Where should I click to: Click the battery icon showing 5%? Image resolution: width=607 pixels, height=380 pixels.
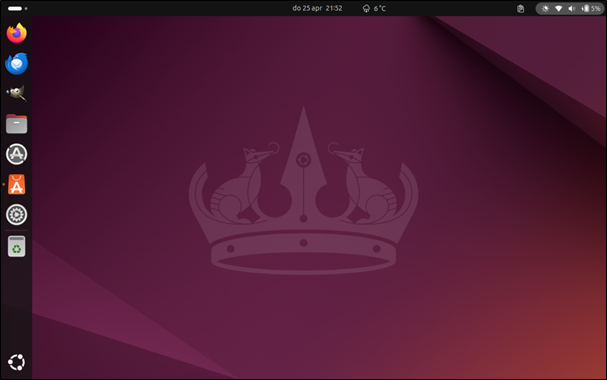[591, 9]
